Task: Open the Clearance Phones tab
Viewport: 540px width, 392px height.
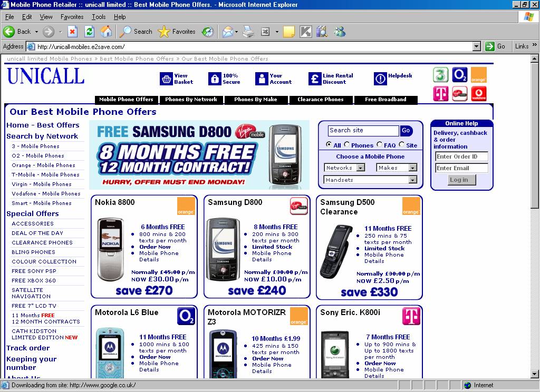Action: click(321, 100)
